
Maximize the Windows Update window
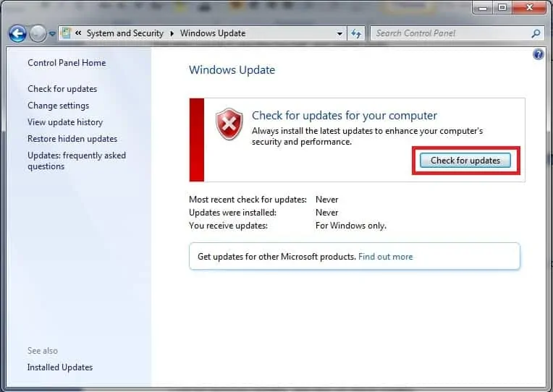(x=502, y=7)
